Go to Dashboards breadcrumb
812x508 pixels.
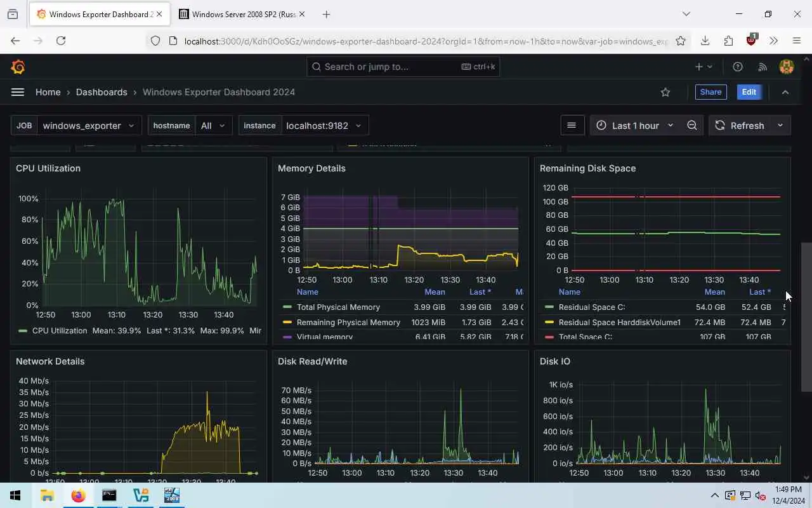click(x=101, y=92)
